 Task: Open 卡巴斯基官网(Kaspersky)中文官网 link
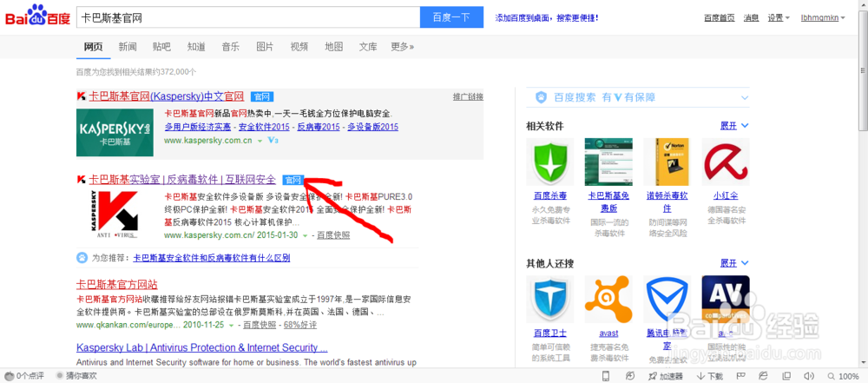click(166, 97)
